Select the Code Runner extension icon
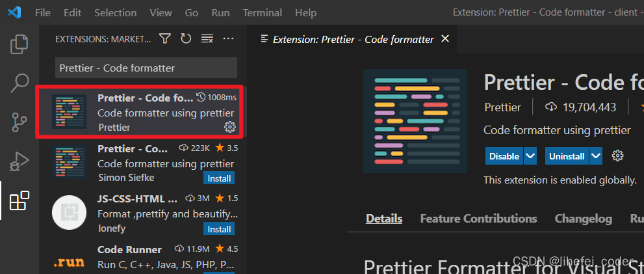Screen dimensions: 644x274 pos(69,262)
